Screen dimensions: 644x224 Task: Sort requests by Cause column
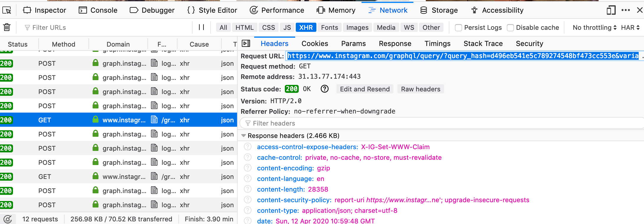point(199,44)
